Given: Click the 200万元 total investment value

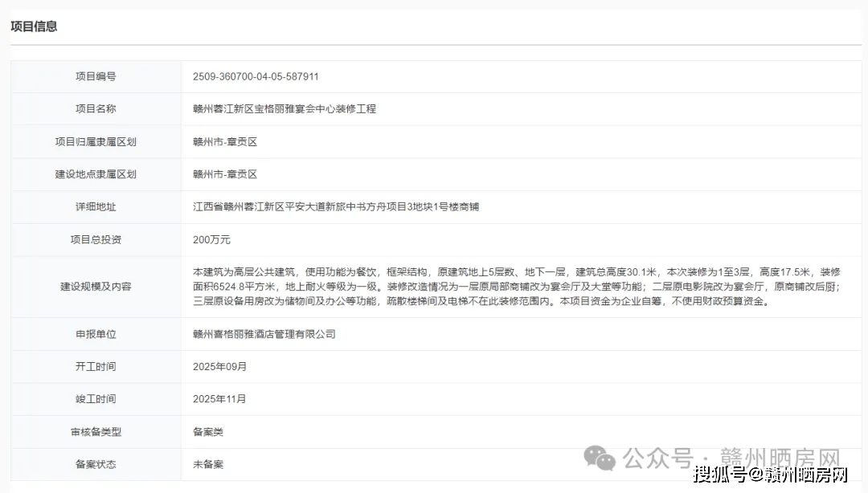Looking at the screenshot, I should coord(211,239).
